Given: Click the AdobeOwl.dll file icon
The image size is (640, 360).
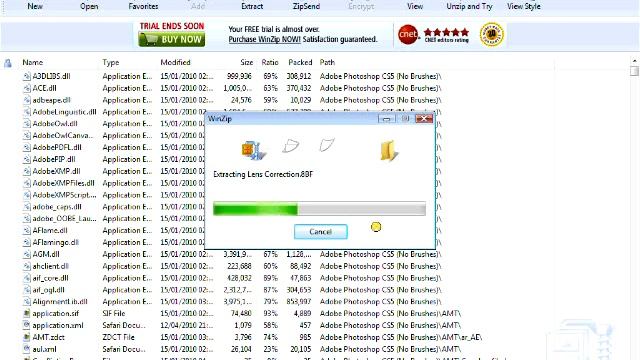Looking at the screenshot, I should coord(27,124).
